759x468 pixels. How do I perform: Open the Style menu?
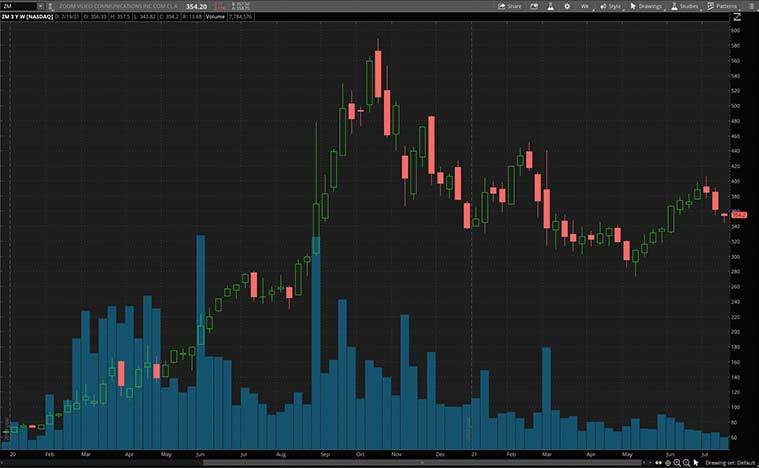pos(610,6)
